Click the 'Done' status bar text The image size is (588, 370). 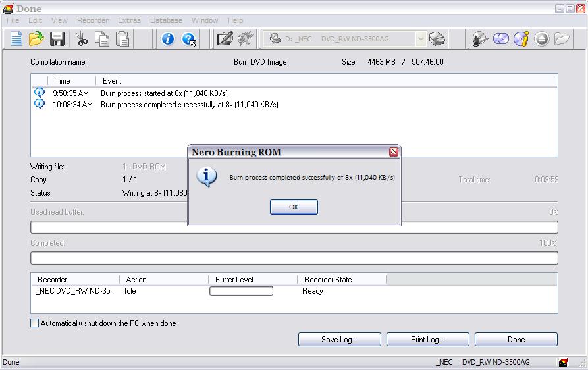(11, 362)
